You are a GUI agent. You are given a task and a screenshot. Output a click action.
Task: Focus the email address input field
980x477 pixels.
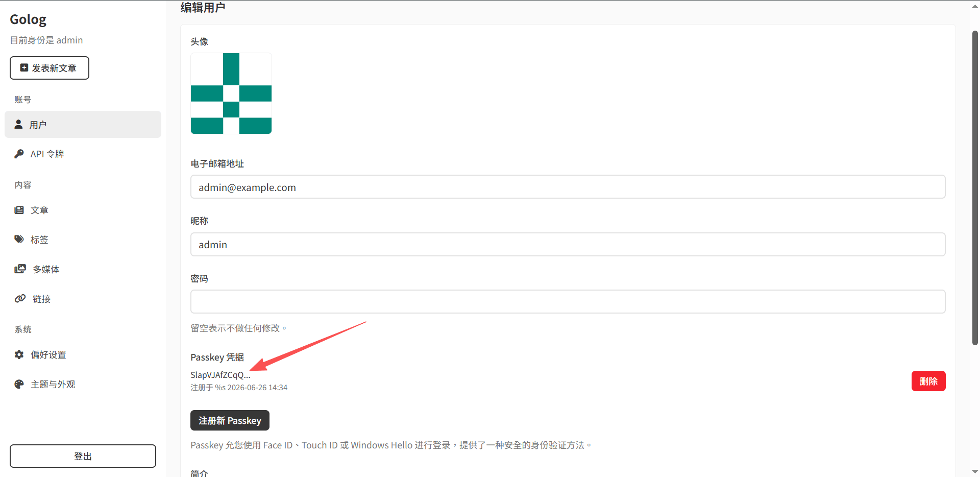tap(568, 187)
